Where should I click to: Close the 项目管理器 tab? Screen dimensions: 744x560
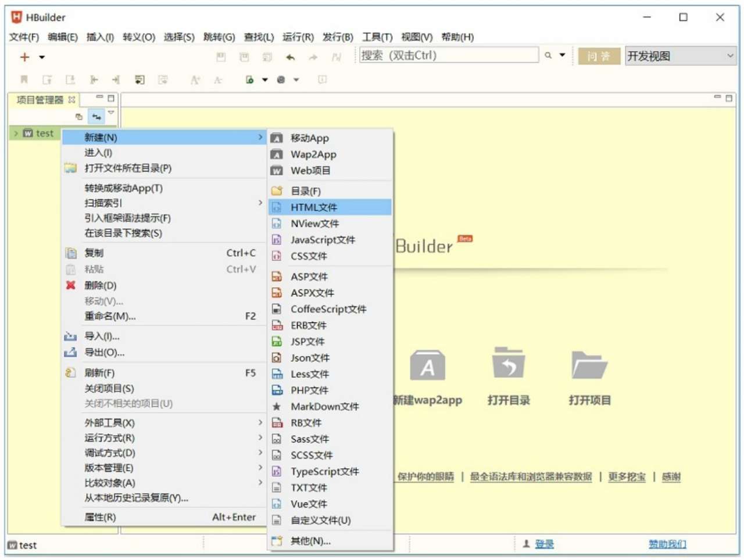click(71, 100)
